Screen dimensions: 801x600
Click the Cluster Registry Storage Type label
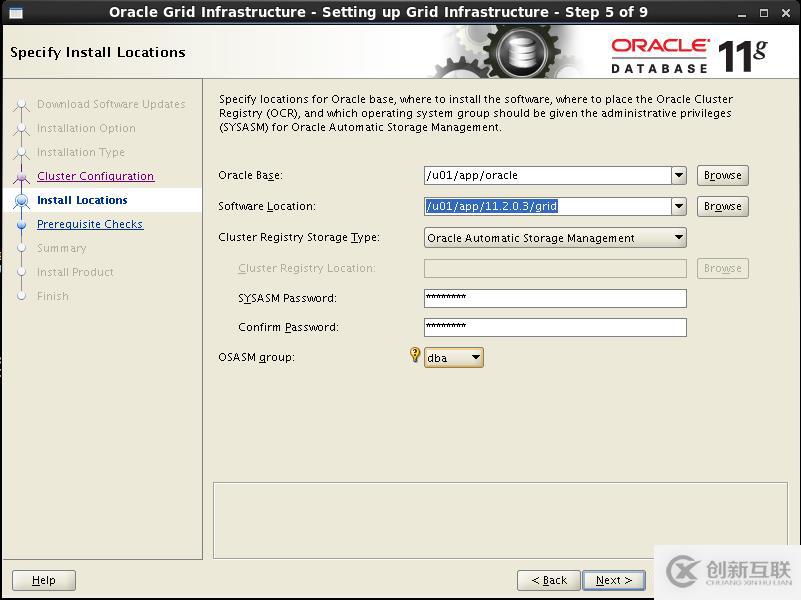[299, 237]
